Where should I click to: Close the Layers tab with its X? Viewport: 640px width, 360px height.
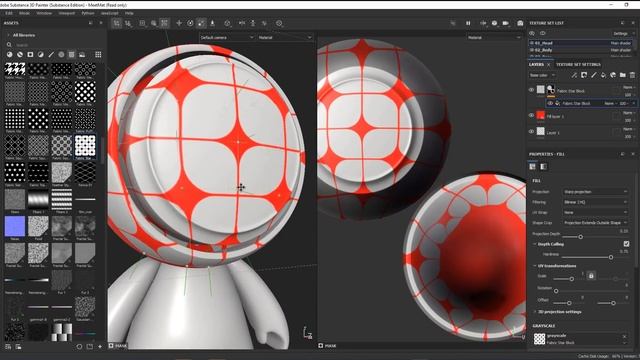(549, 64)
